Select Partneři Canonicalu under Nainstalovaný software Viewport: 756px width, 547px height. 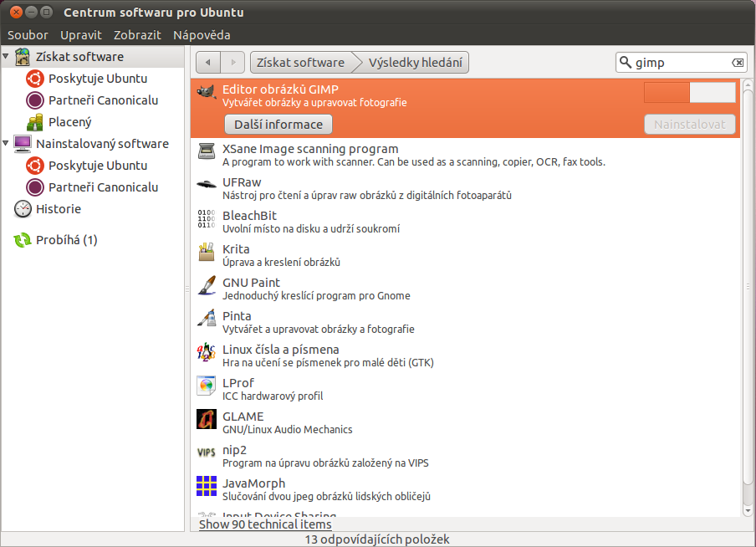click(x=103, y=187)
